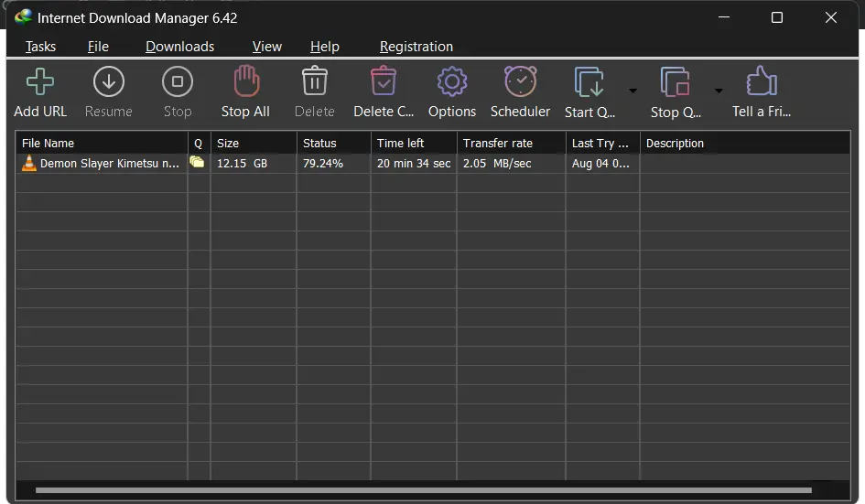
Task: Sort by Status column header
Action: coord(333,144)
